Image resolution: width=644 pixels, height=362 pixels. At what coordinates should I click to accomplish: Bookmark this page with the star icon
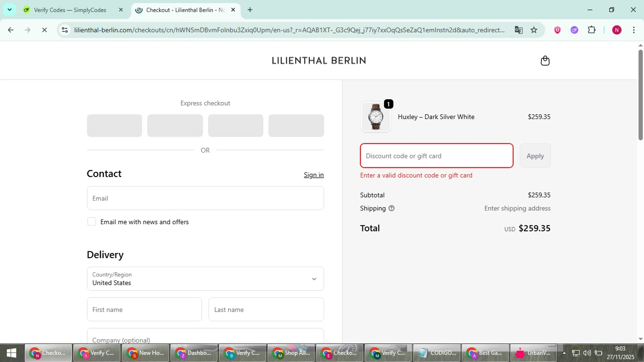pos(534,30)
